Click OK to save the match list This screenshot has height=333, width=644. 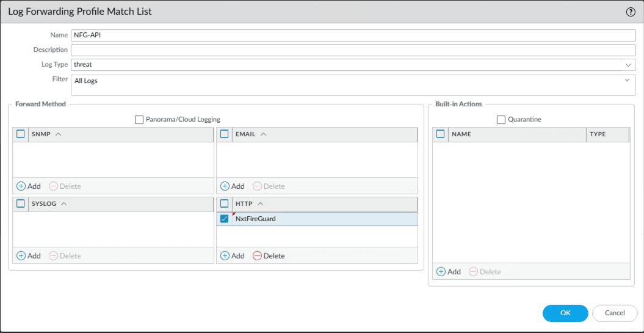tap(565, 313)
